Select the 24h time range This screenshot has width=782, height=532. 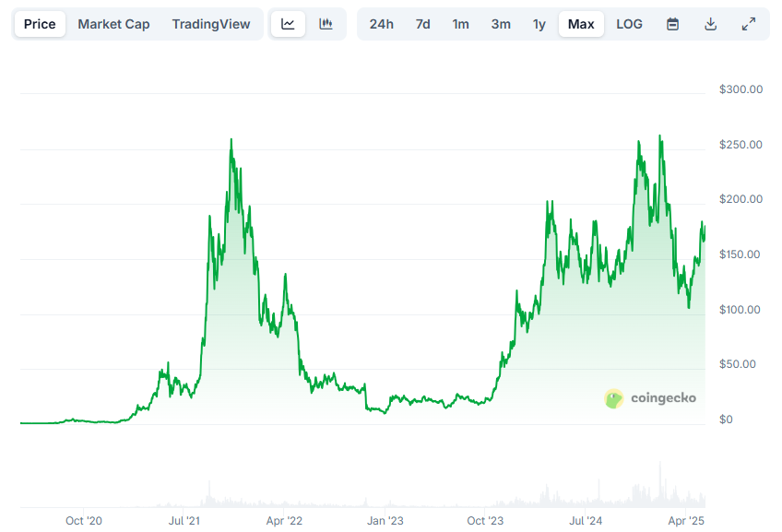point(381,24)
